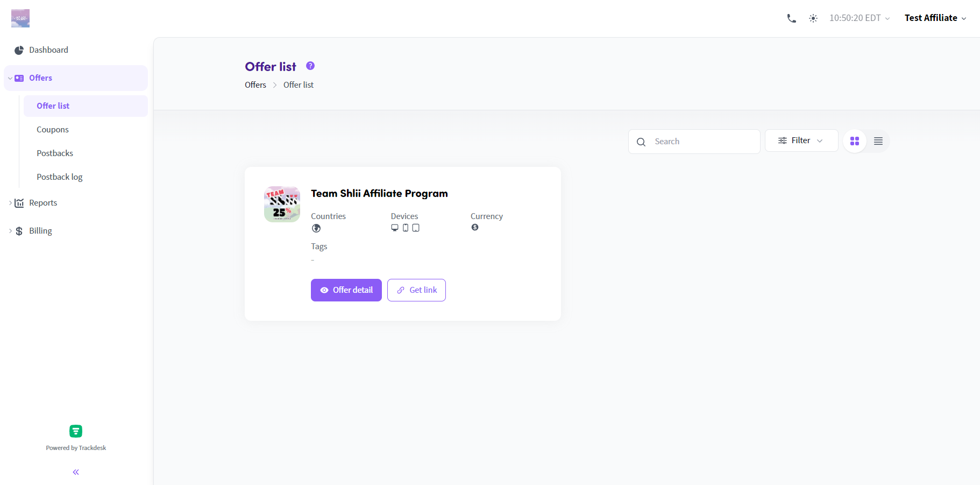Screen dimensions: 980x485
Task: Expand the Billing sidebar section
Action: click(x=10, y=231)
